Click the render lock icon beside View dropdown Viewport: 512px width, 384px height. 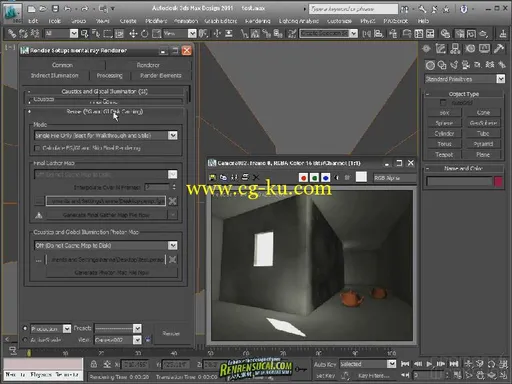(148, 340)
